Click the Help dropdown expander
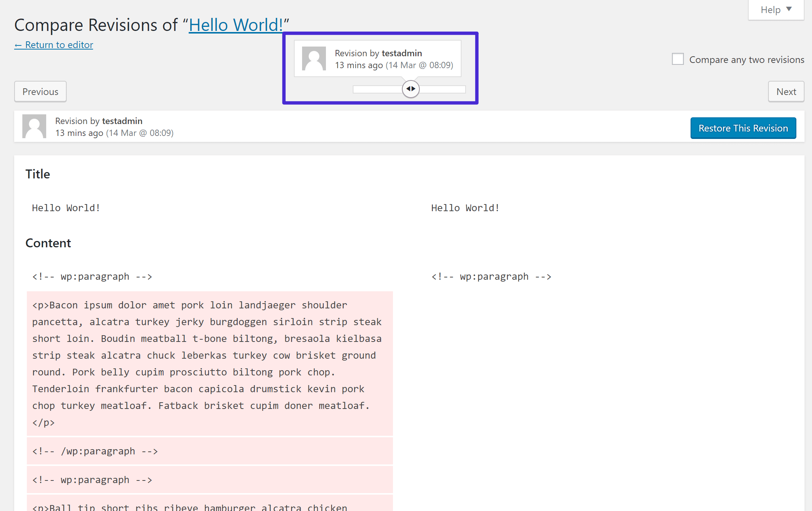The width and height of the screenshot is (812, 511). (x=775, y=9)
